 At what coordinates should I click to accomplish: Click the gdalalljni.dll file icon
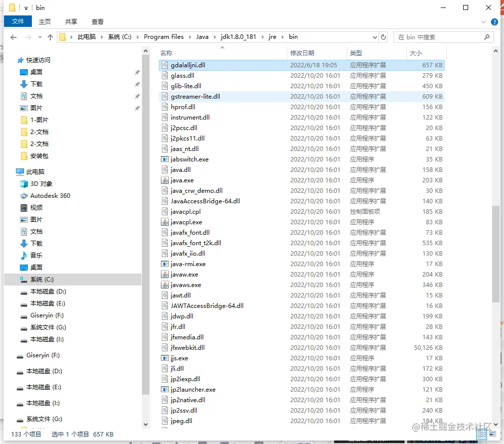coord(165,65)
